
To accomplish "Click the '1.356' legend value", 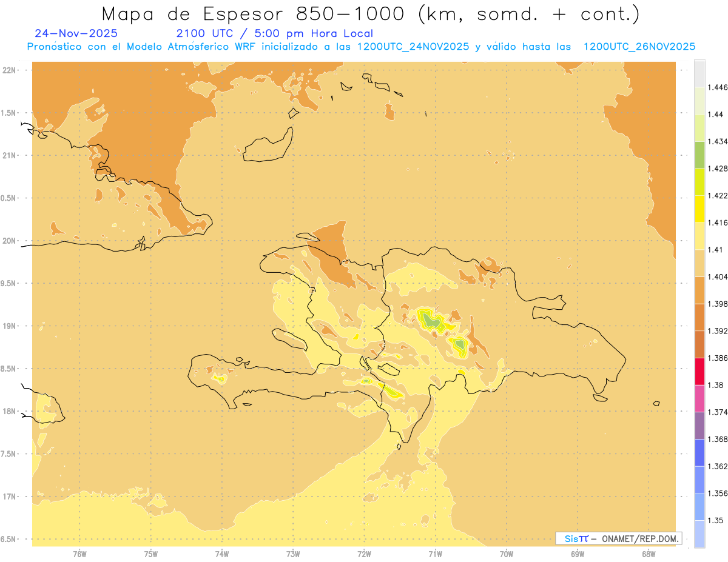I will click(x=717, y=493).
